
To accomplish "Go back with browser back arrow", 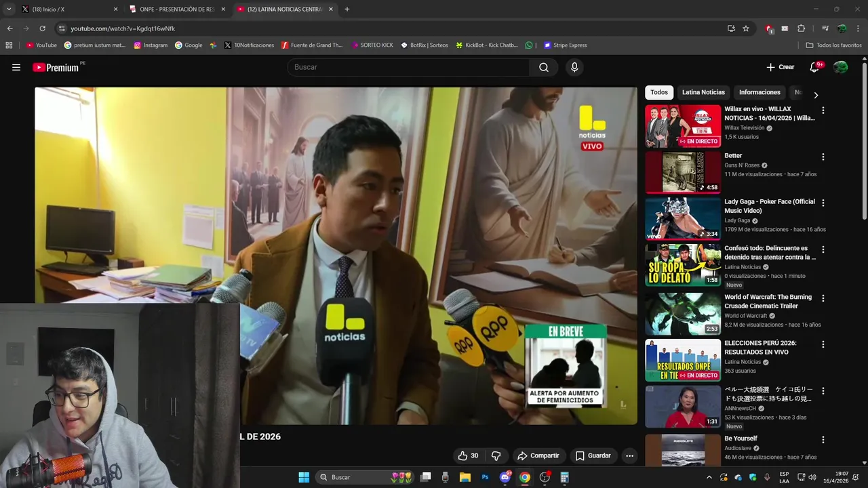I will tap(9, 28).
